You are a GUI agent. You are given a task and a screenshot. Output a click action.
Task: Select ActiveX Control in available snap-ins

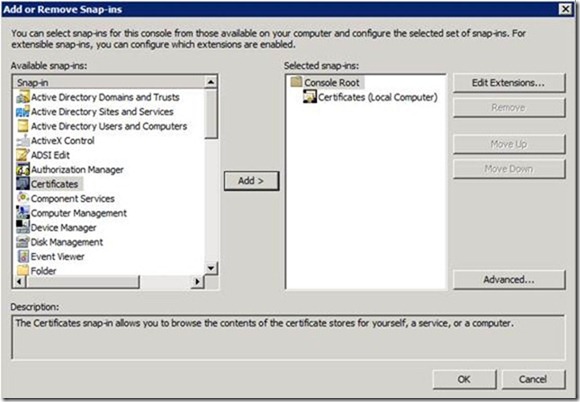63,141
